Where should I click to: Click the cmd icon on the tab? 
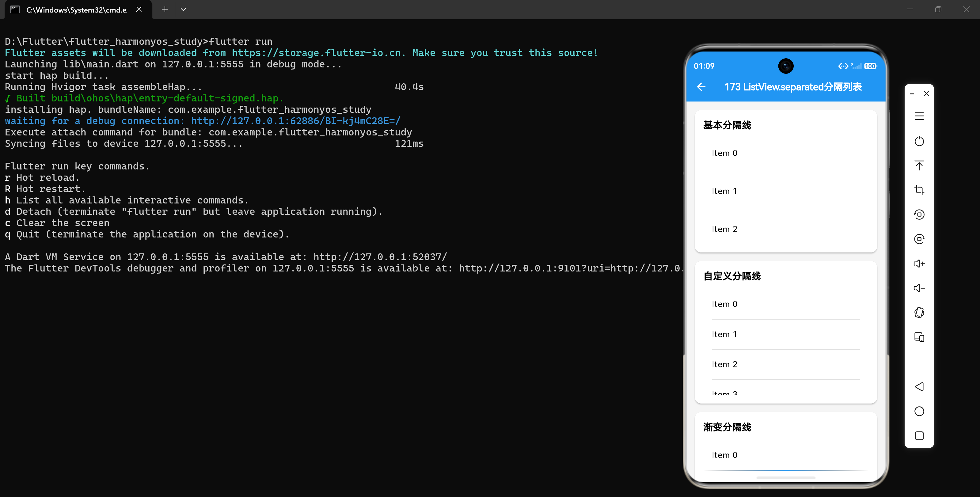[15, 9]
